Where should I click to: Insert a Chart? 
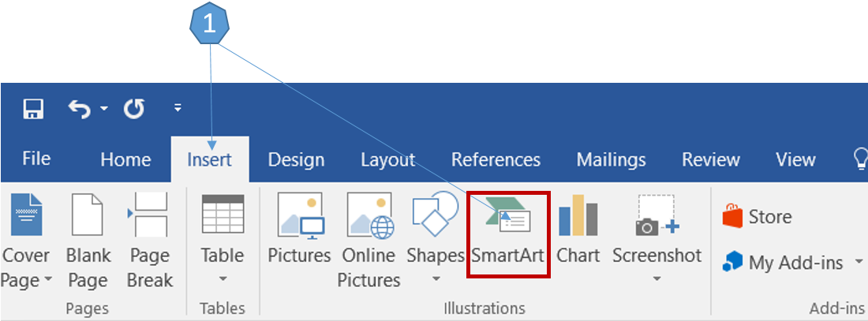click(578, 234)
